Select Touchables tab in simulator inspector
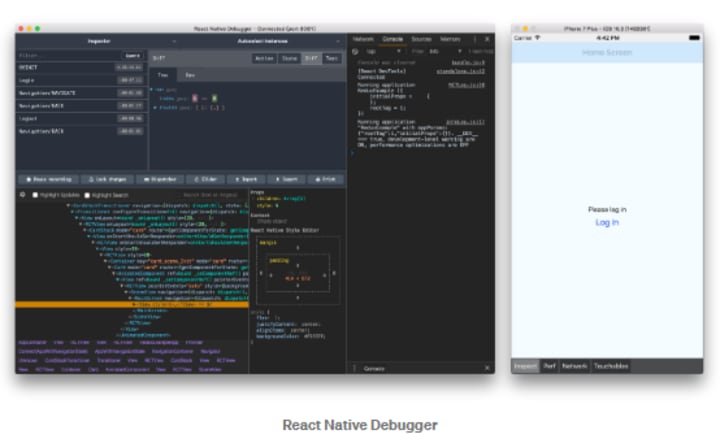The height and width of the screenshot is (443, 720). tap(611, 366)
